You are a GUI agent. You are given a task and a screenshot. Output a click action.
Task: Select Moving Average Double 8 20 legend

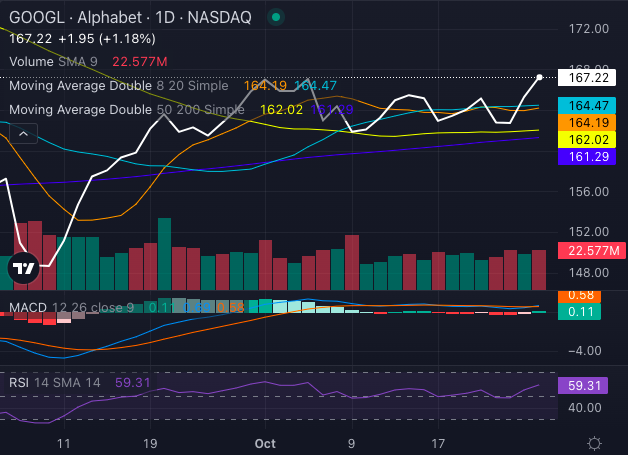click(118, 86)
